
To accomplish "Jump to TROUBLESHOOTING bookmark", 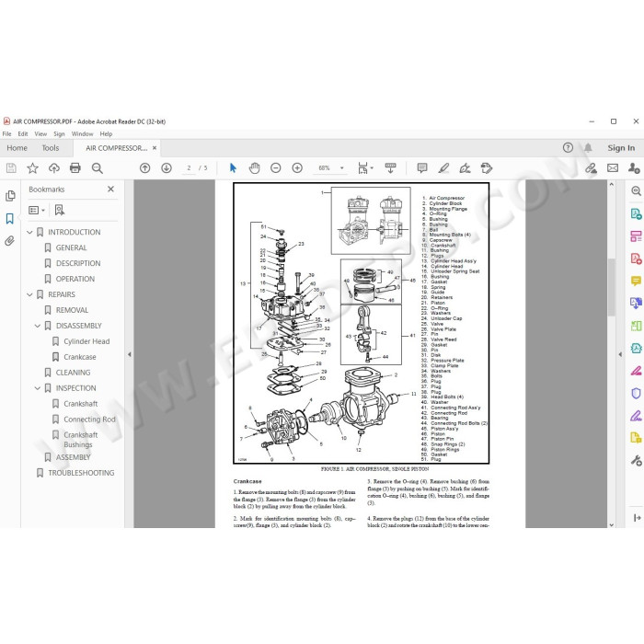I will point(81,473).
